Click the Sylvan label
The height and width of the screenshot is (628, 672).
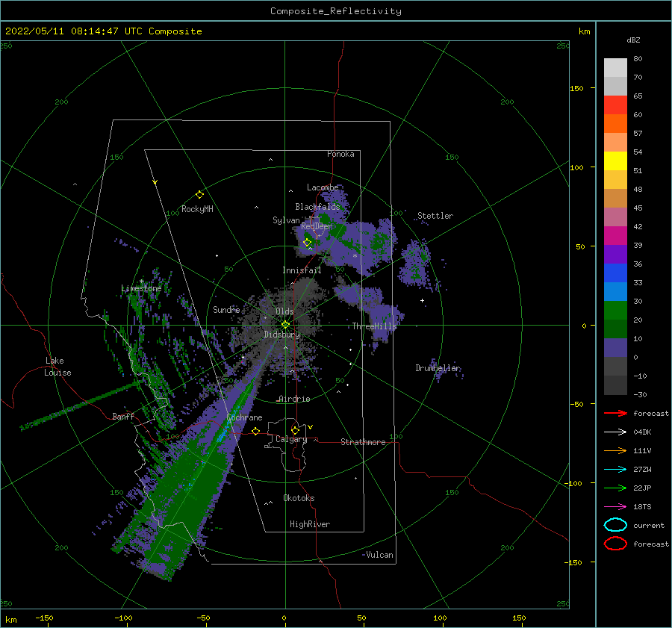click(x=286, y=220)
